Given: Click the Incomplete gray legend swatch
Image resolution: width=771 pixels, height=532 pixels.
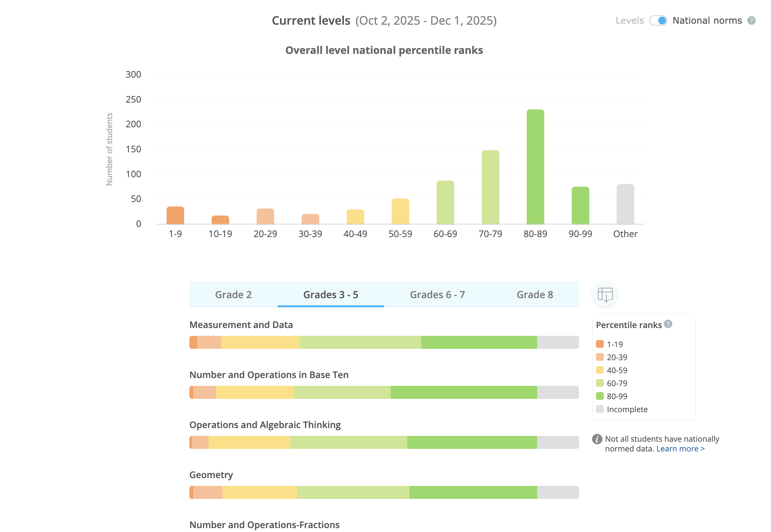Looking at the screenshot, I should (x=600, y=409).
